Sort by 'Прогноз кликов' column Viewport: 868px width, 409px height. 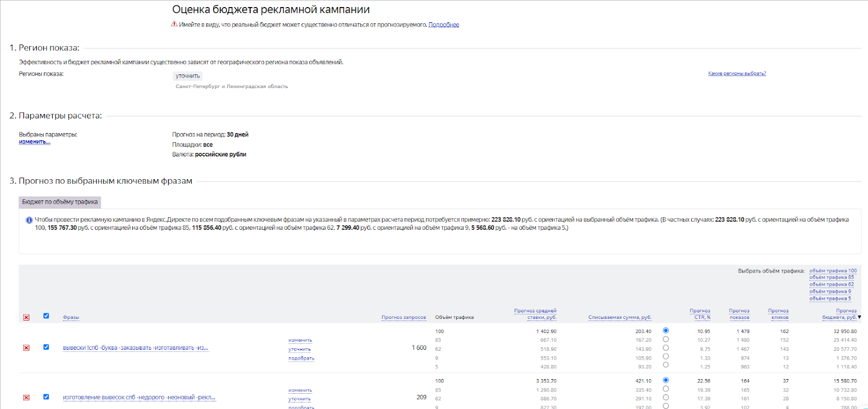(x=778, y=314)
